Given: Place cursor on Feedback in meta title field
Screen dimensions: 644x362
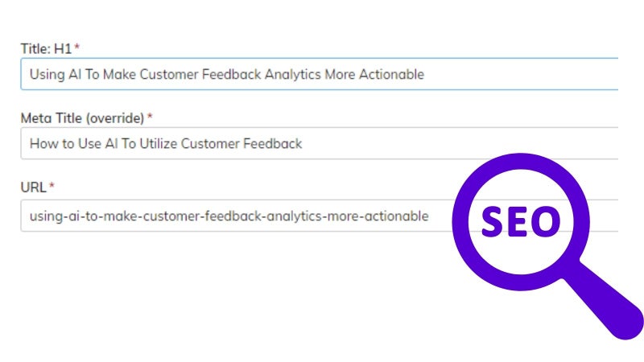Looking at the screenshot, I should (273, 144).
